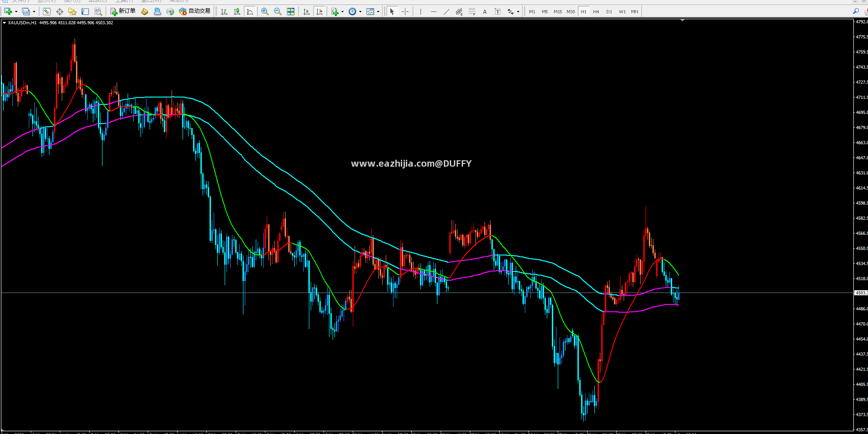Open the periods clock icon

click(352, 11)
